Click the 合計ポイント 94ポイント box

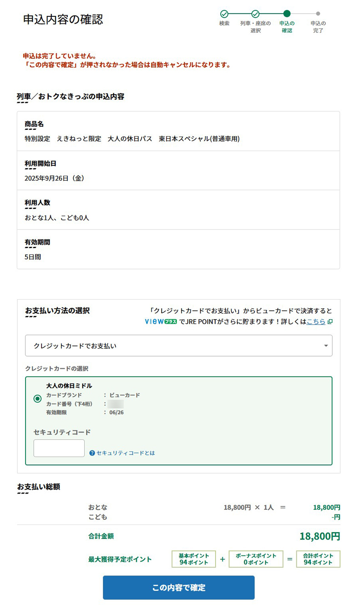pos(318,559)
